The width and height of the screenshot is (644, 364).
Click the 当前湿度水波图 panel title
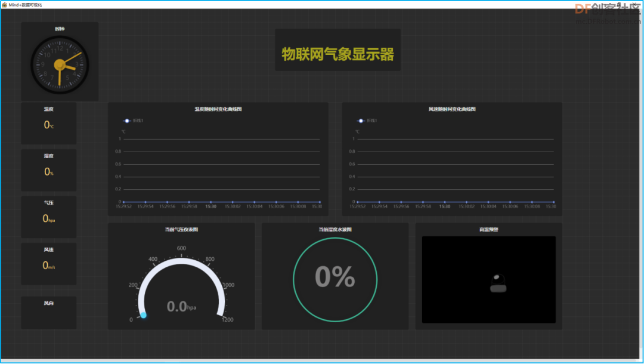coord(335,230)
